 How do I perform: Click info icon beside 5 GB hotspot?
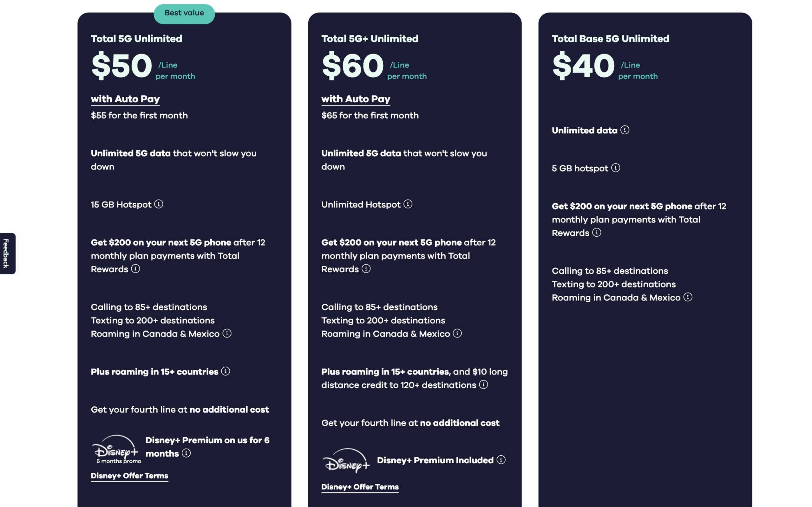615,168
